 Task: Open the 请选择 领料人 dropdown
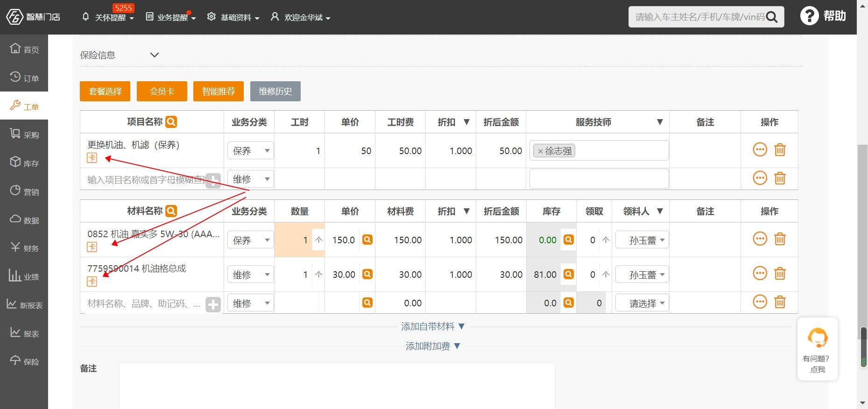tap(642, 303)
